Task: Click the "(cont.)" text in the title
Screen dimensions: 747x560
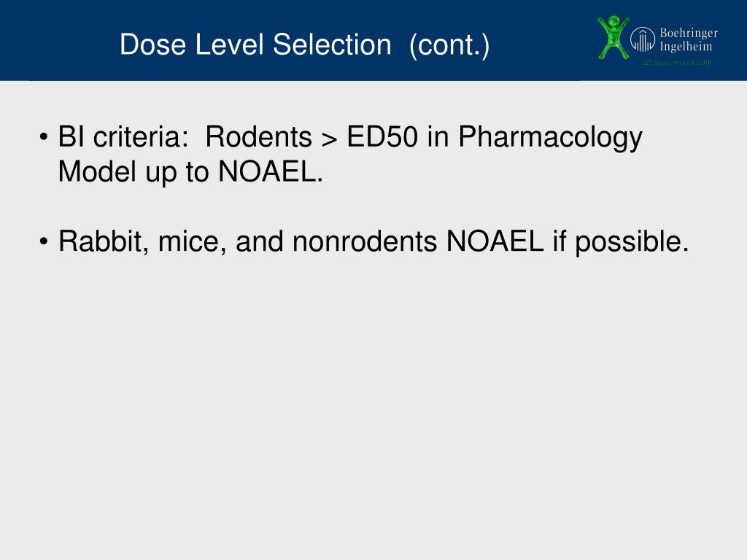Action: pyautogui.click(x=449, y=46)
